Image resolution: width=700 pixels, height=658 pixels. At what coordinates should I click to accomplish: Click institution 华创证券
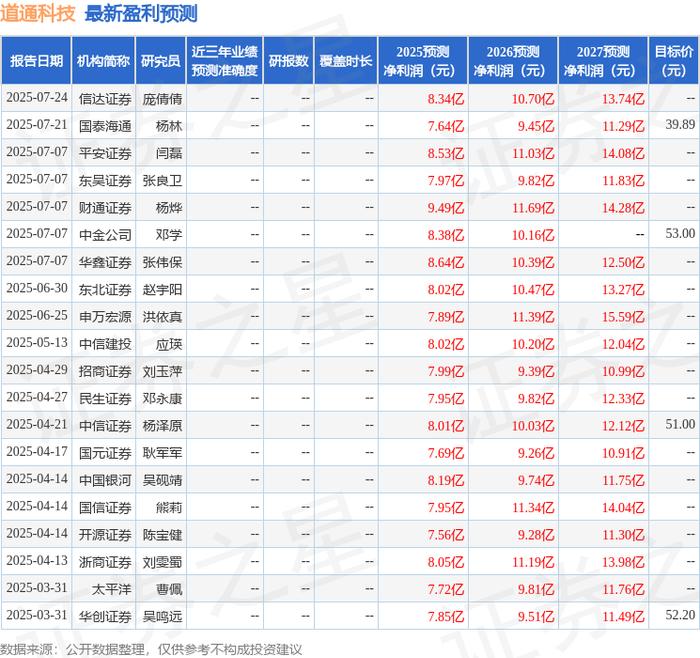(105, 616)
